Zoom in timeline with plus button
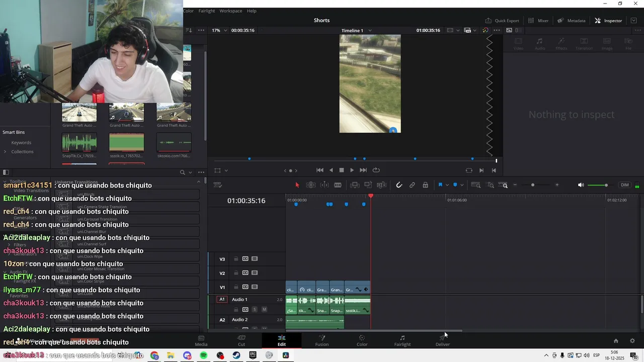This screenshot has width=644, height=362. [x=557, y=185]
